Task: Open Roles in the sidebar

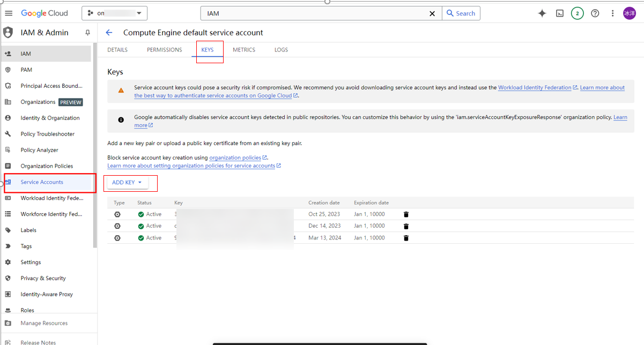Action: point(47,310)
